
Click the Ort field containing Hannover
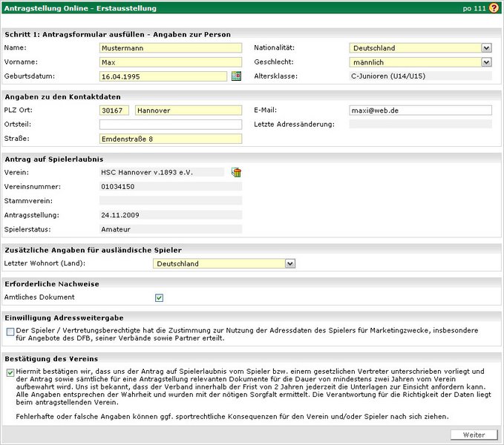click(x=188, y=111)
